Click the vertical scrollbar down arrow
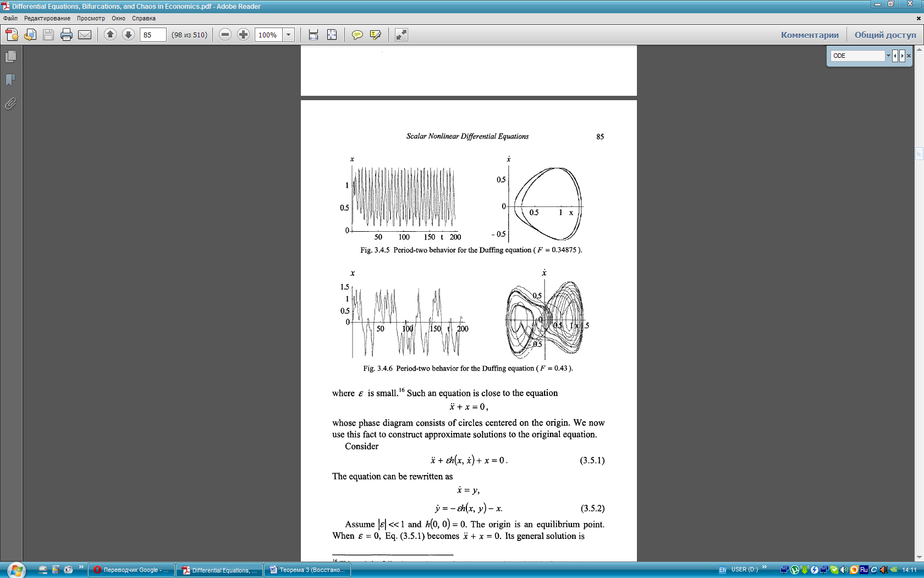The image size is (924, 578). tap(919, 557)
